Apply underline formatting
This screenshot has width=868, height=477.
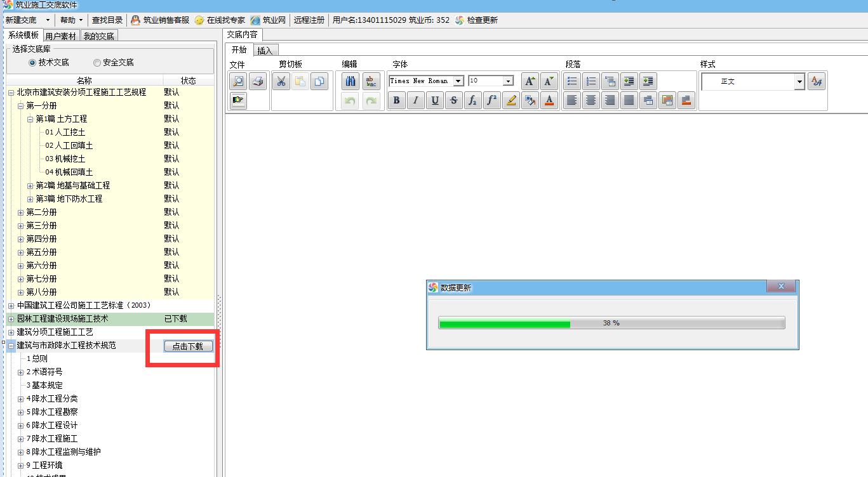point(435,100)
